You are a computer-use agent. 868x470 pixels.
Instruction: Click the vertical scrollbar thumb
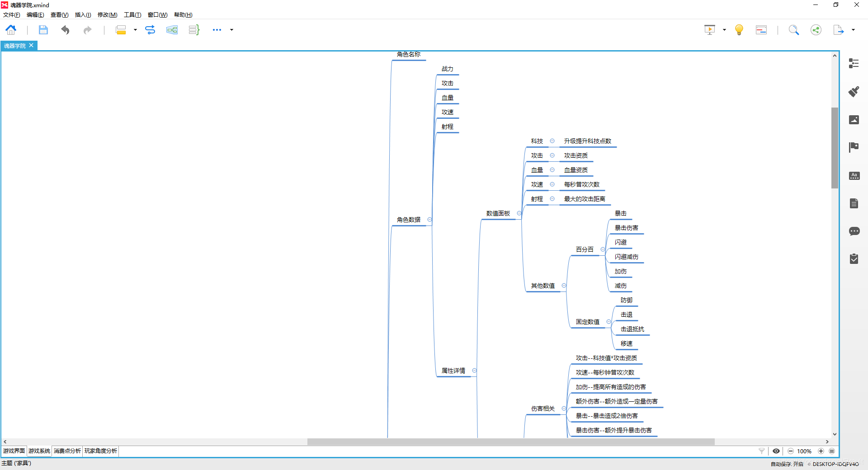(835, 148)
